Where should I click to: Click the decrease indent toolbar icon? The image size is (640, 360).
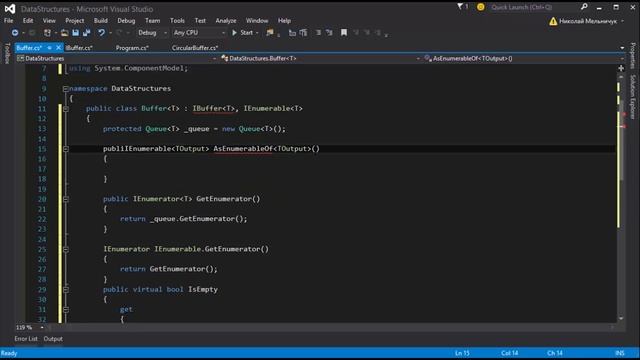point(292,33)
